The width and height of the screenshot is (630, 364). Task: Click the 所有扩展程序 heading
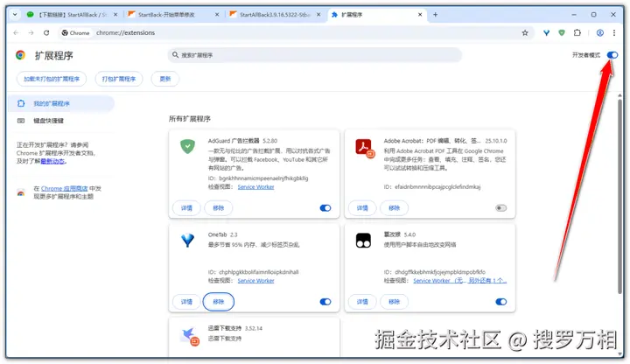pyautogui.click(x=190, y=119)
